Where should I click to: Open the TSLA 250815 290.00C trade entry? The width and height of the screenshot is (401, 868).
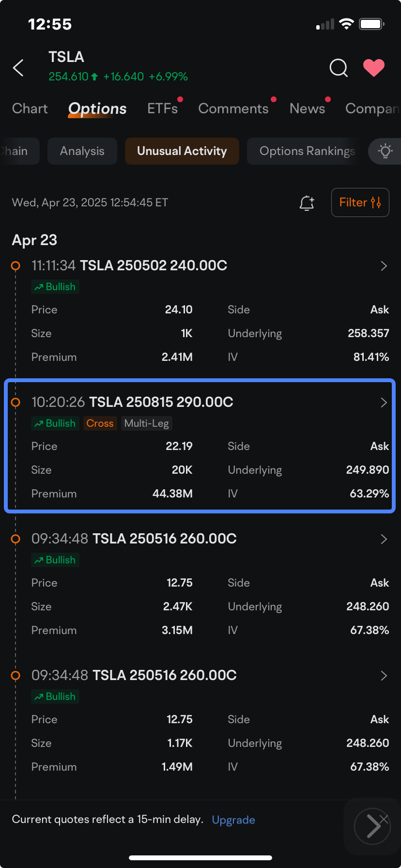(x=200, y=446)
